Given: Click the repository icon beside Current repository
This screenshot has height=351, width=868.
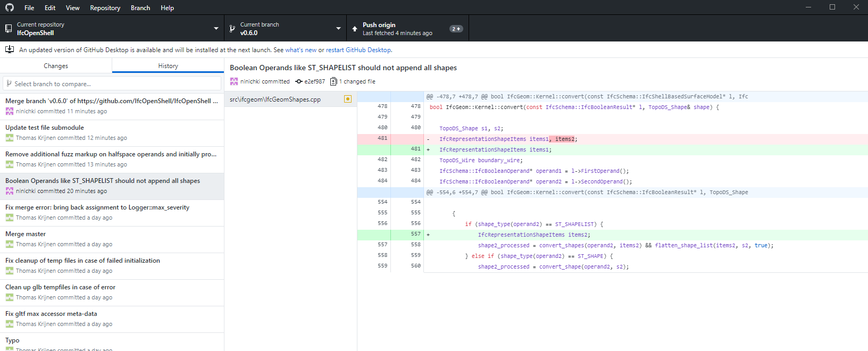Looking at the screenshot, I should (9, 29).
